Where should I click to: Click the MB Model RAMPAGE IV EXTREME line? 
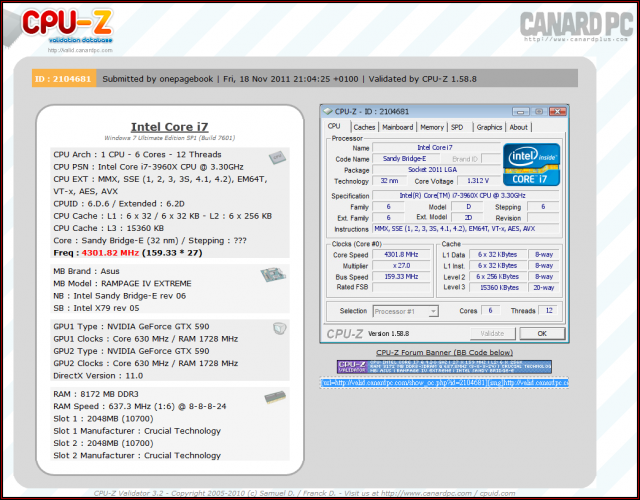pyautogui.click(x=122, y=283)
